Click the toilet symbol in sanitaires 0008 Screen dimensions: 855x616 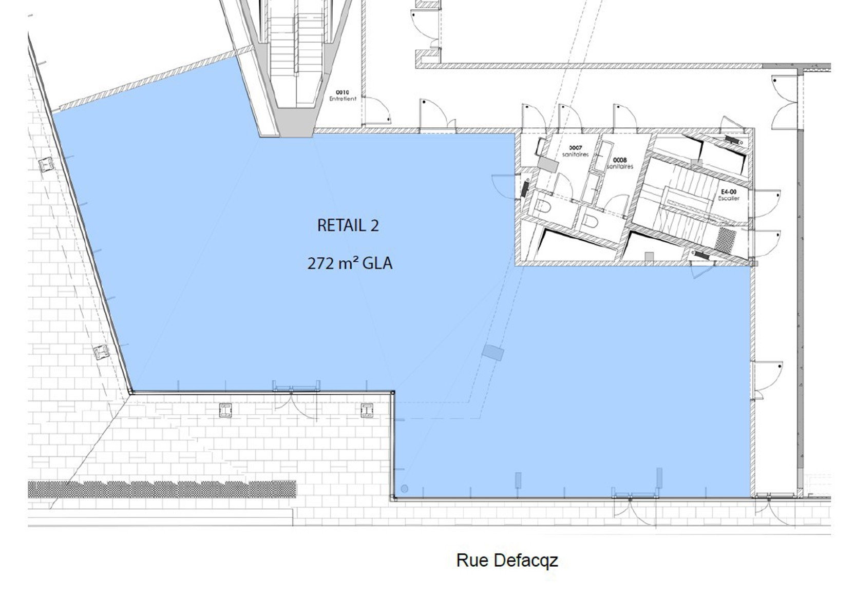click(x=591, y=222)
